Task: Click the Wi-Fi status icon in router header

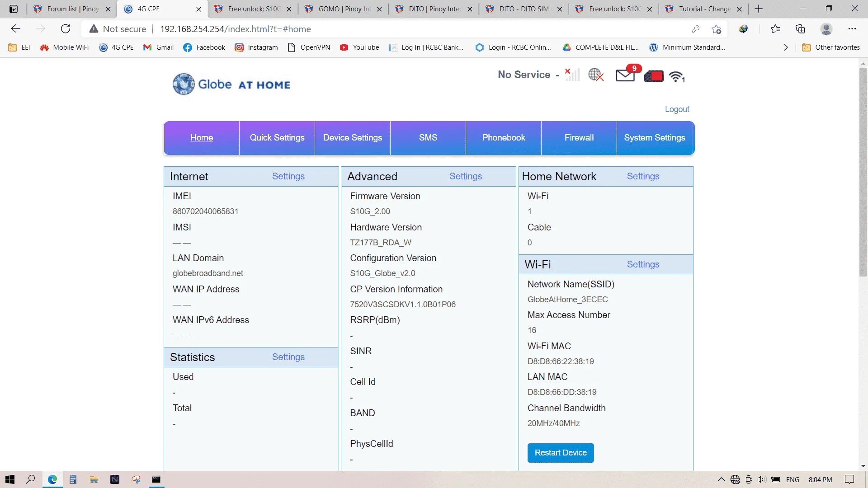Action: pyautogui.click(x=677, y=76)
